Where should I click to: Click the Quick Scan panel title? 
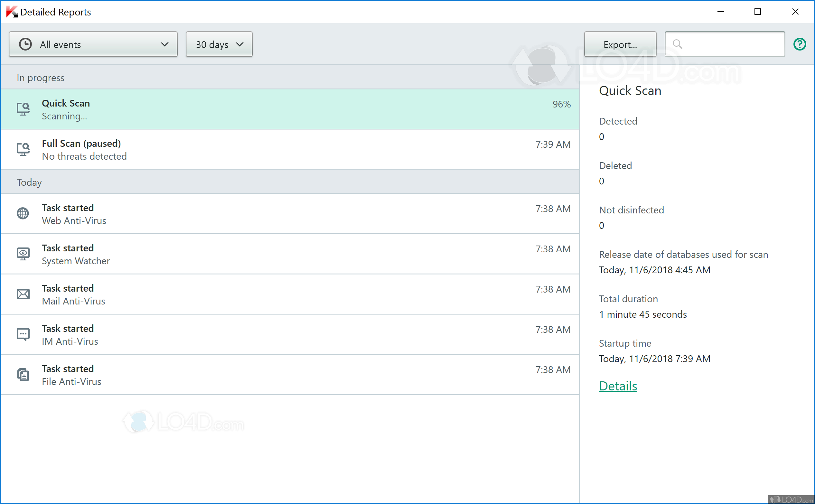(630, 91)
